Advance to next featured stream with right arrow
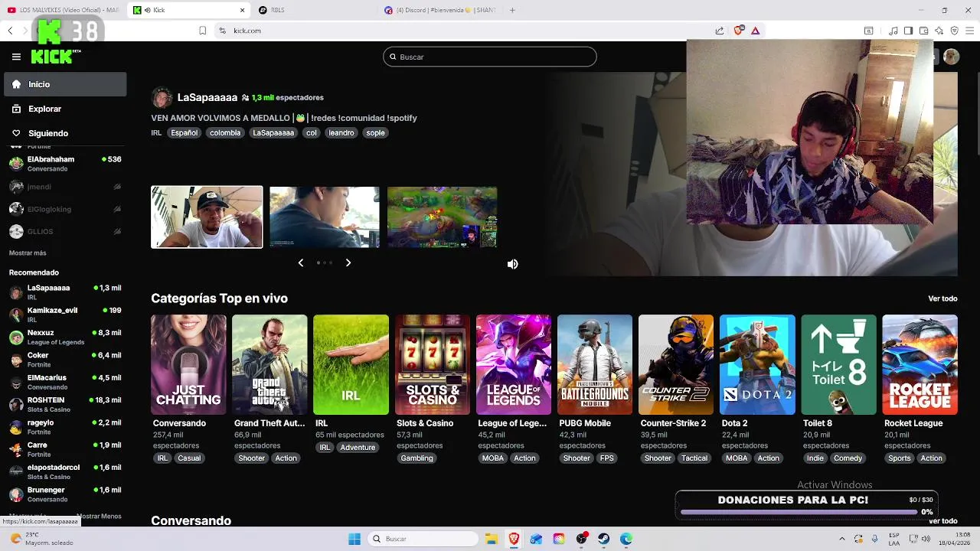This screenshot has width=980, height=551. [348, 262]
